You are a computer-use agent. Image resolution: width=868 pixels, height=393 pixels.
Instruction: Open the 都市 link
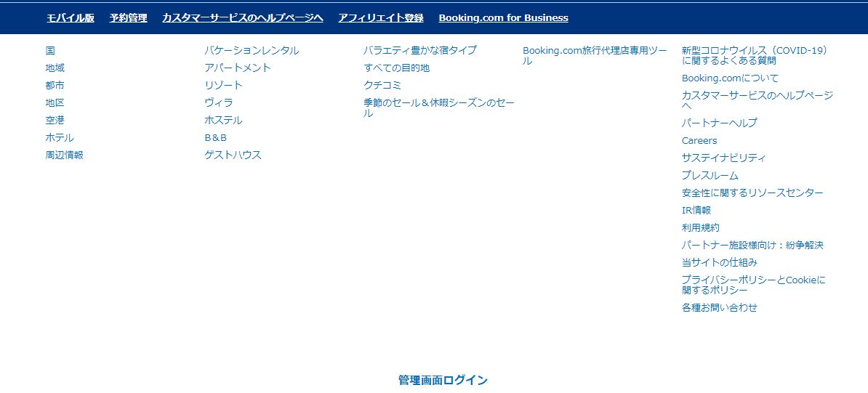[x=55, y=85]
